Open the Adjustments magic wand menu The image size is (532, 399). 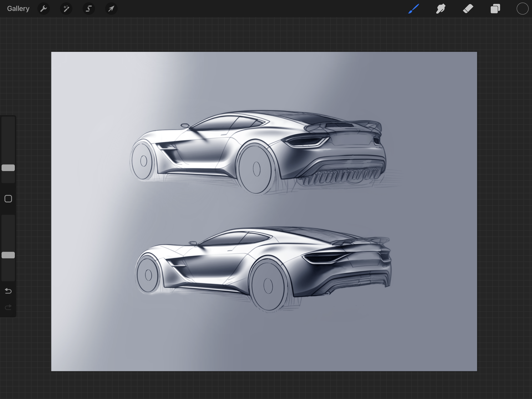[66, 9]
